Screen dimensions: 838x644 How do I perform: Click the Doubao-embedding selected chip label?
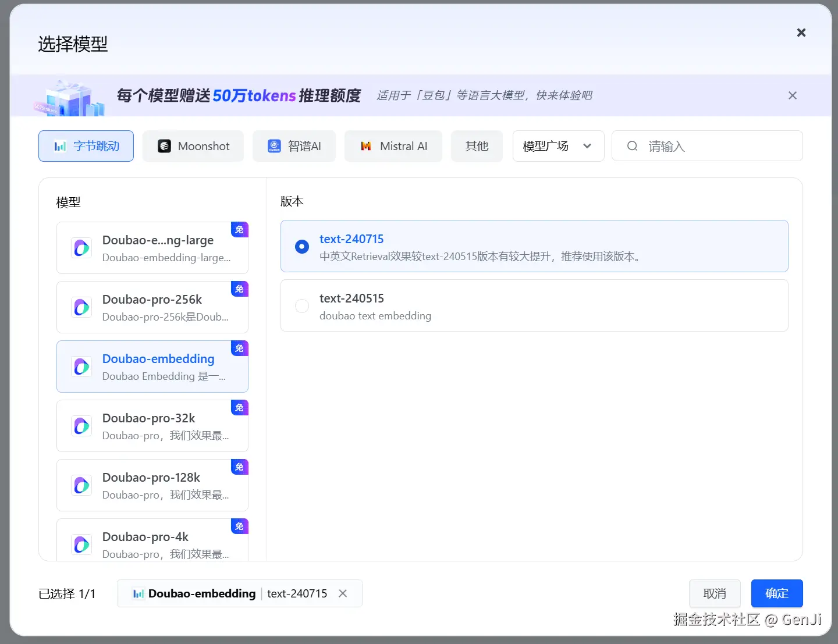point(202,593)
